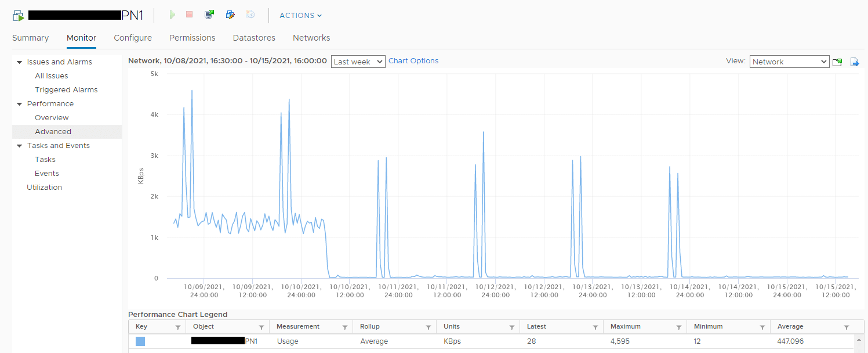Image resolution: width=868 pixels, height=353 pixels.
Task: Collapse the Performance section
Action: click(19, 104)
